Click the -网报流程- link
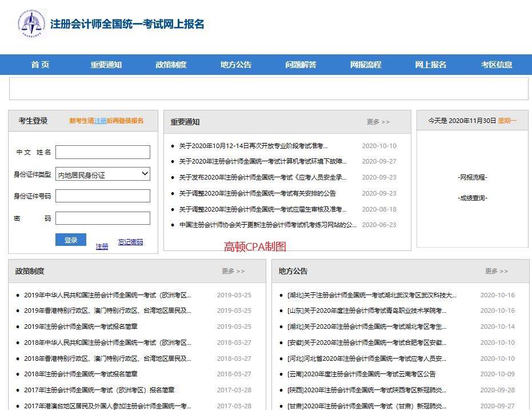 click(471, 177)
